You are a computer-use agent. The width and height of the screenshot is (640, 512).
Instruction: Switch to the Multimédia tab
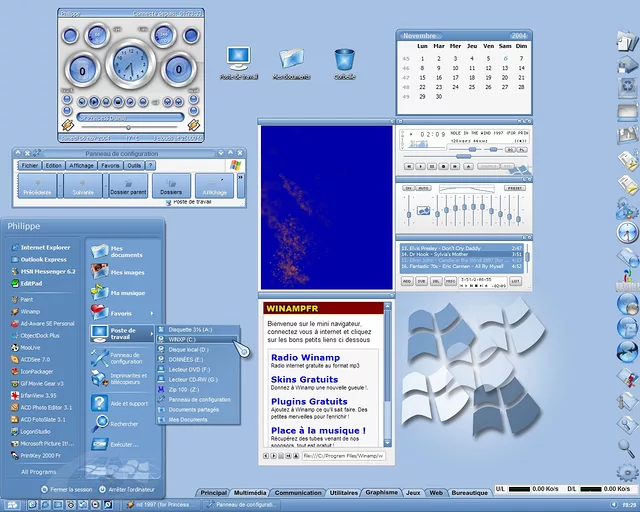[x=250, y=493]
